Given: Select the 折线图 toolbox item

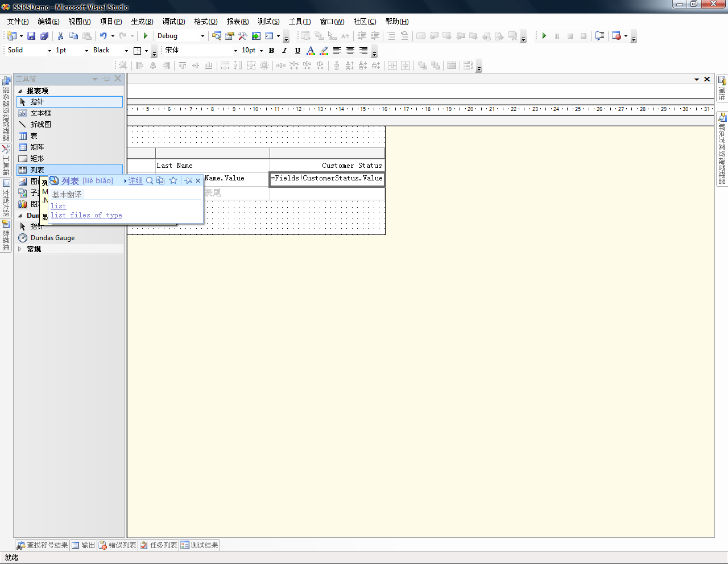Looking at the screenshot, I should (70, 125).
